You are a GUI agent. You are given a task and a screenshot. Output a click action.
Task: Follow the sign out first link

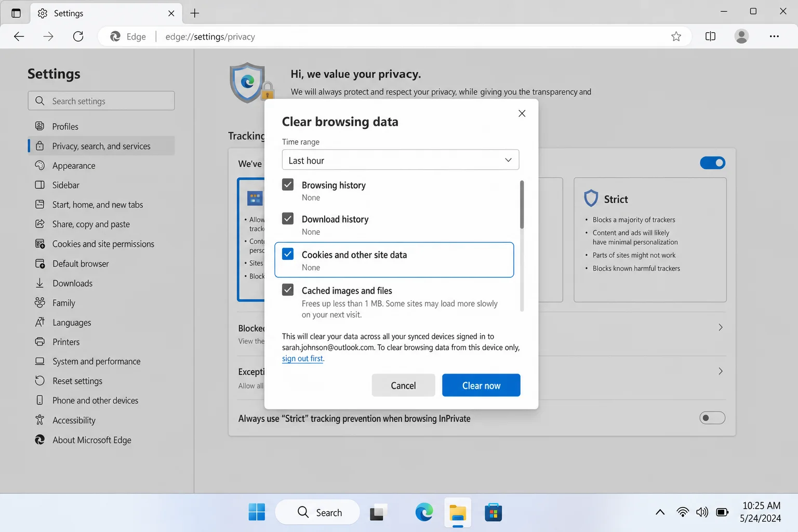click(x=302, y=358)
